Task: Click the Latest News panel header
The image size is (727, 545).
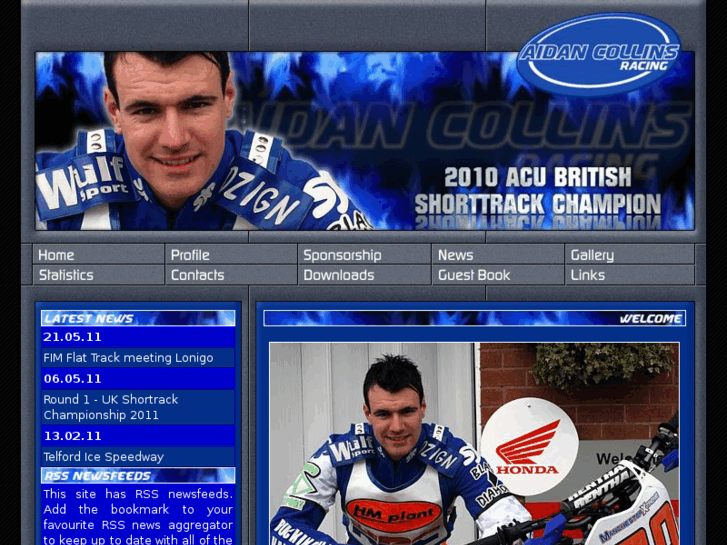Action: point(138,318)
